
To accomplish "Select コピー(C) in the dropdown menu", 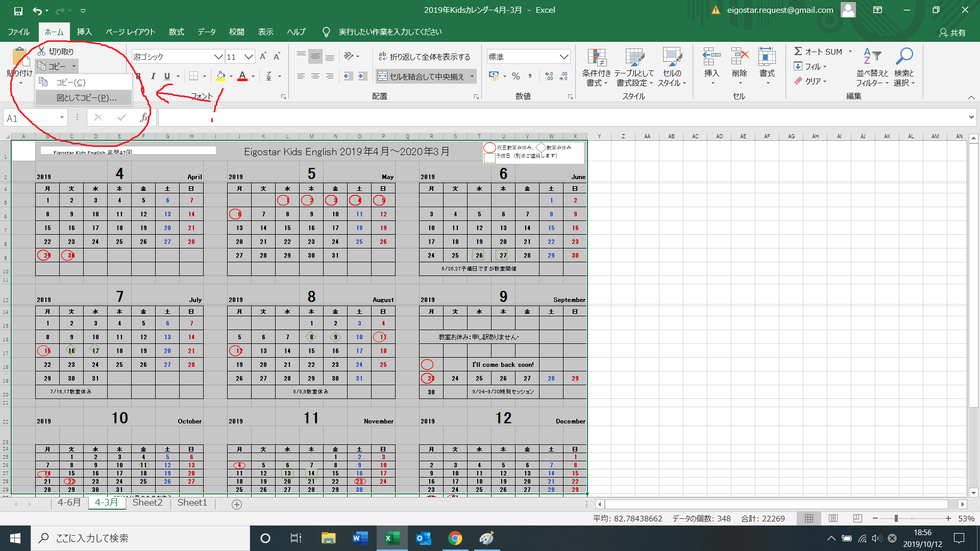I will tap(84, 82).
